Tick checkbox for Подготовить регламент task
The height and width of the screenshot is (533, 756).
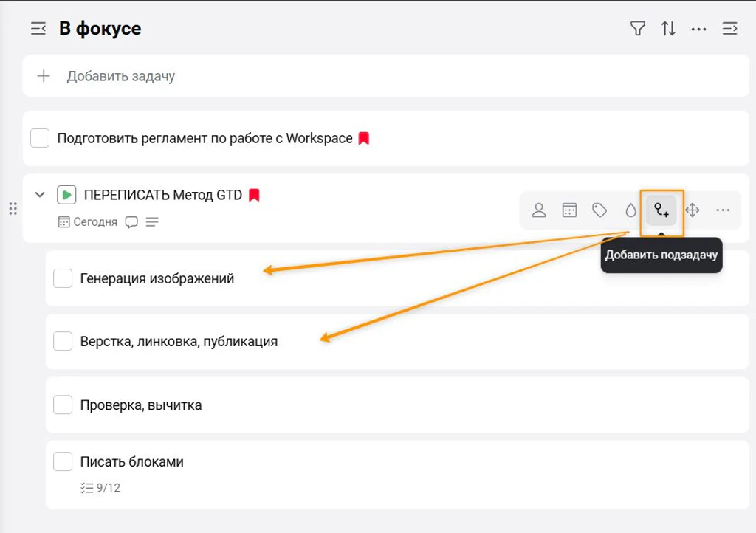pyautogui.click(x=40, y=138)
